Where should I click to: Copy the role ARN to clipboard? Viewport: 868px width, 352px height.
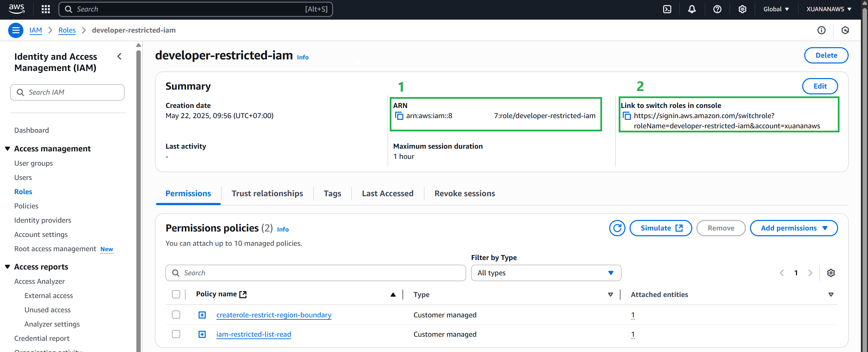click(399, 116)
